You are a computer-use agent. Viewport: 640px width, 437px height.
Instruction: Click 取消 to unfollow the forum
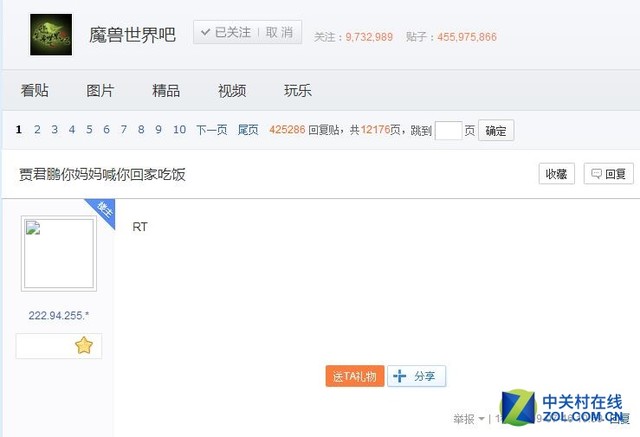coord(280,32)
